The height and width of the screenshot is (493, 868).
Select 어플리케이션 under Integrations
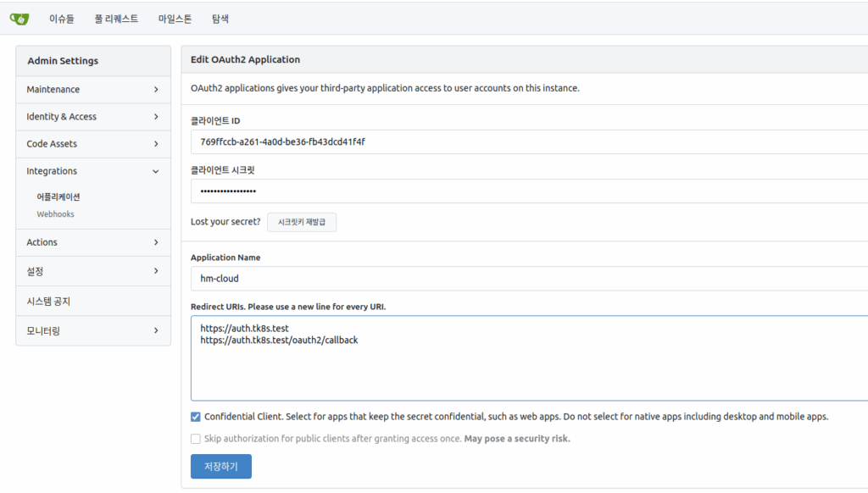point(58,197)
